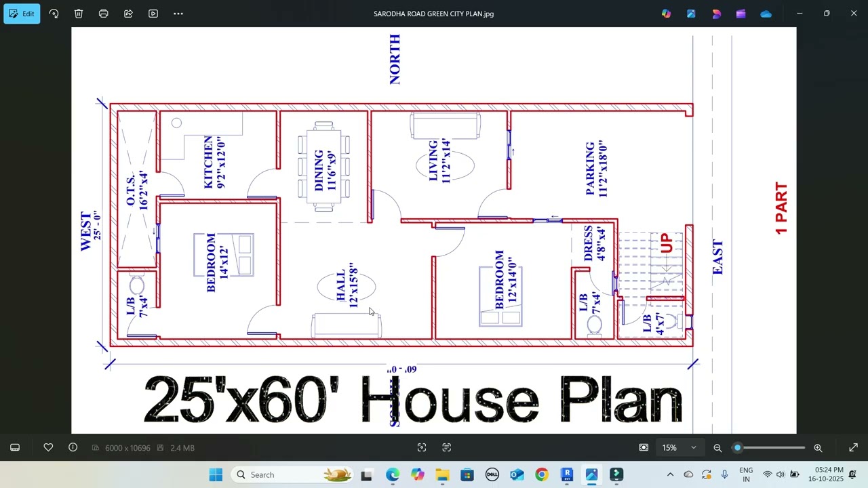Open the Revit icon on the taskbar

click(x=567, y=474)
